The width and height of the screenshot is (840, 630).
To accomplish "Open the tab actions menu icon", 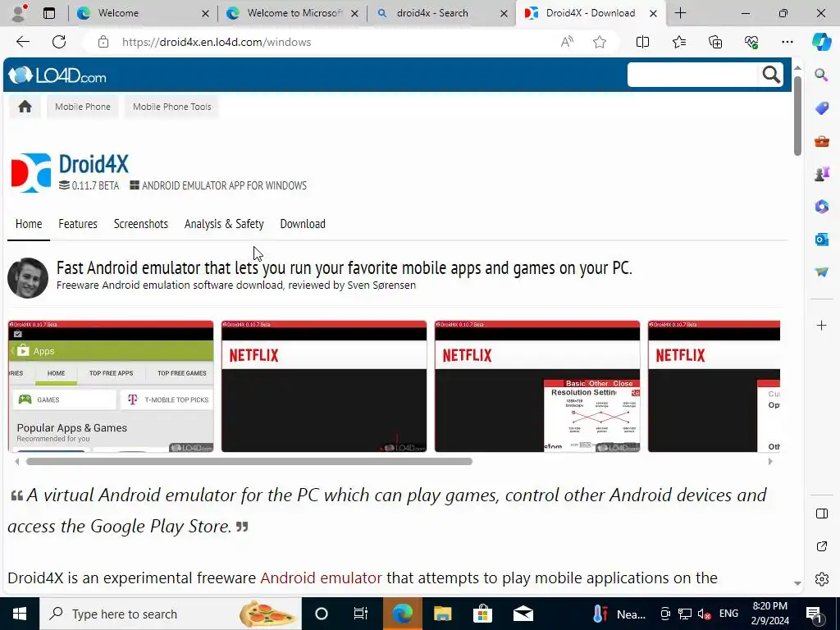I will coord(49,13).
